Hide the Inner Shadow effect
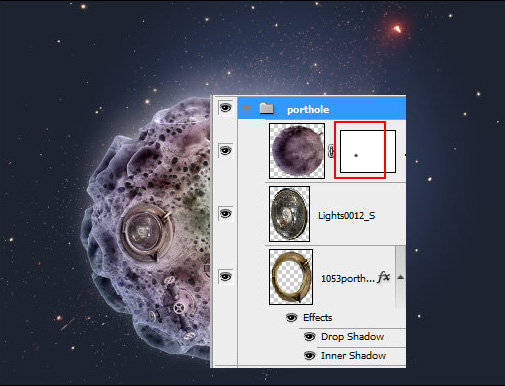Screen dimensions: 505x386 point(309,356)
